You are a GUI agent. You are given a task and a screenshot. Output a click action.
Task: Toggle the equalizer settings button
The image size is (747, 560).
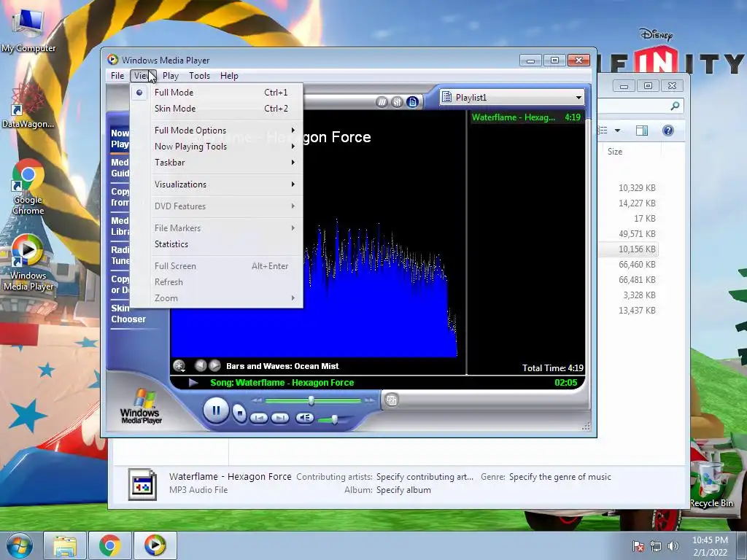397,102
